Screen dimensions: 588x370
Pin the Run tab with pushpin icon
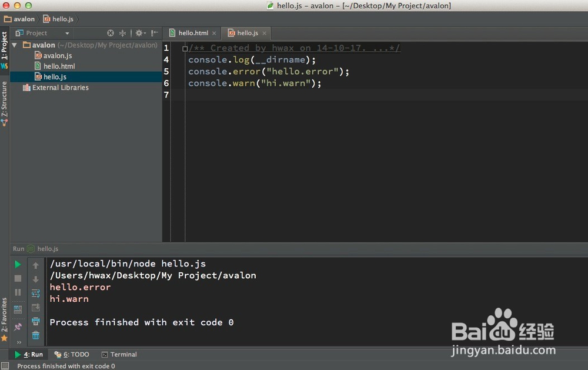click(18, 327)
